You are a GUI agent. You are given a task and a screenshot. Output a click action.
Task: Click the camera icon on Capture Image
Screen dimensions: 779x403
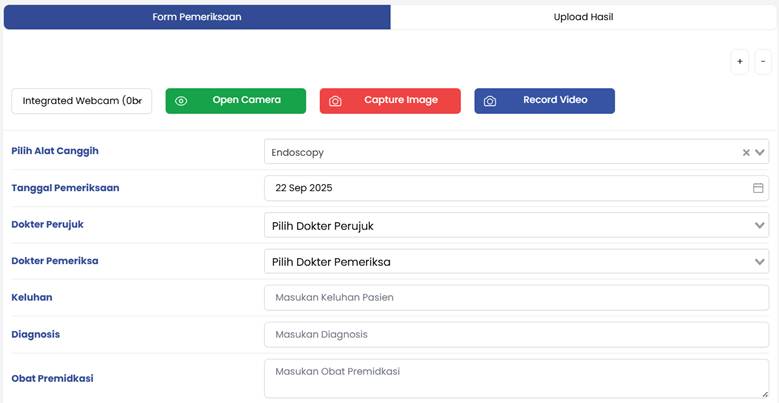(x=336, y=101)
